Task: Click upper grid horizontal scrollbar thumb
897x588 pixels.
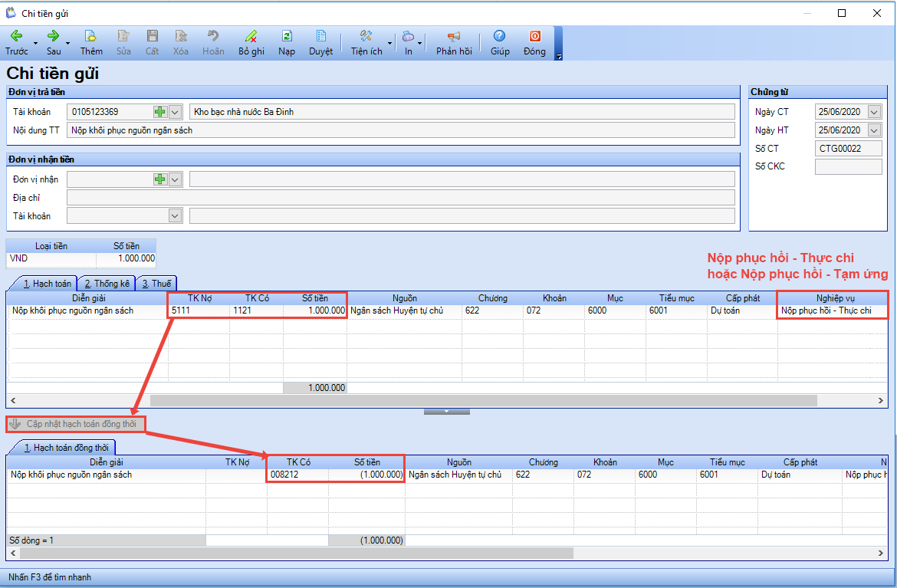Action: pyautogui.click(x=484, y=400)
